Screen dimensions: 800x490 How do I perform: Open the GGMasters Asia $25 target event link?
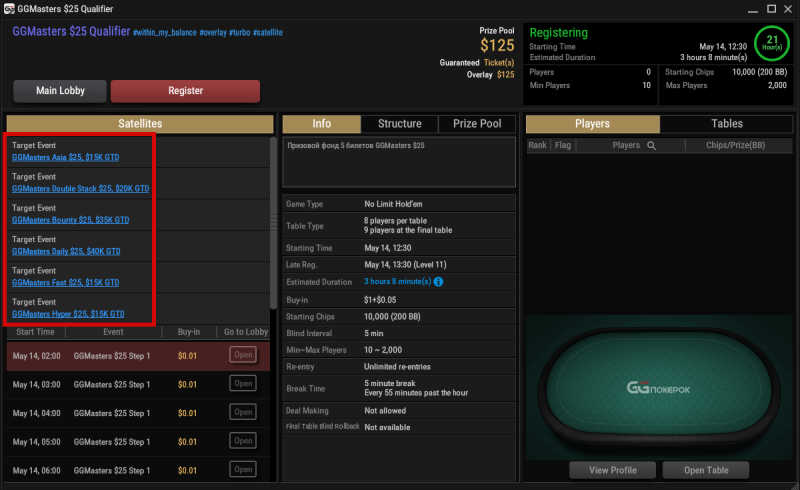tap(65, 157)
